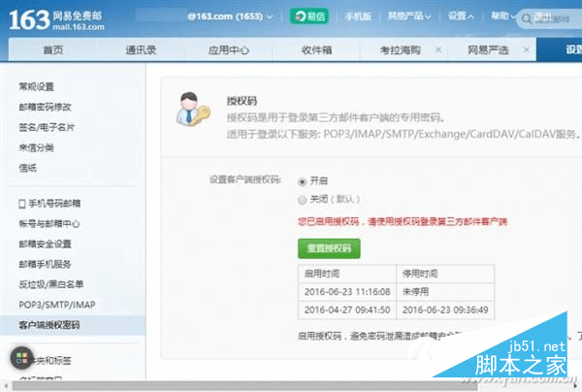582x392 pixels.
Task: Switch to the 考拉海购 tab
Action: (x=400, y=49)
